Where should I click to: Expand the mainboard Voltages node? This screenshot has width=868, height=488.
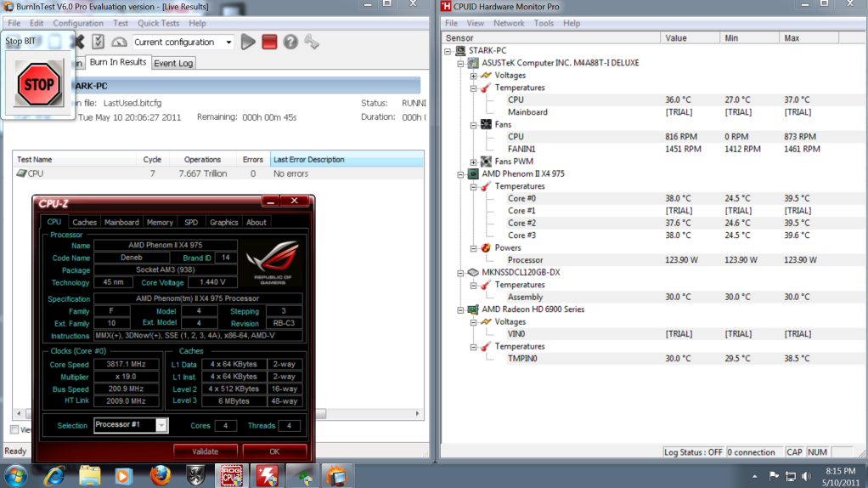(x=474, y=76)
